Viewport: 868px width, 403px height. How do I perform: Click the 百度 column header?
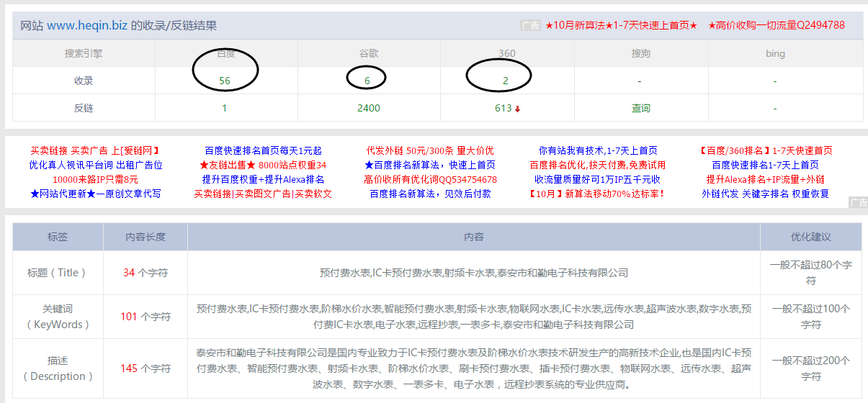coord(226,53)
